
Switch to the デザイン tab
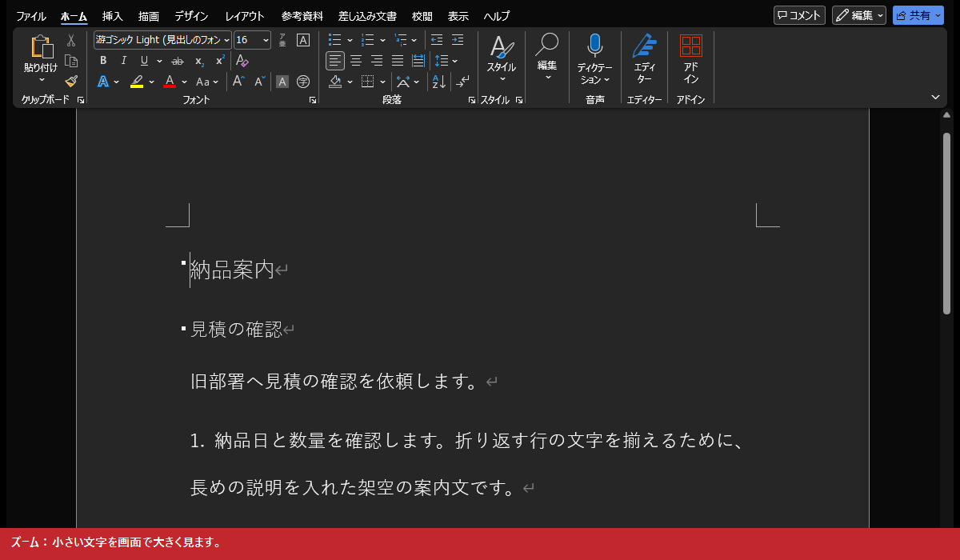tap(191, 16)
